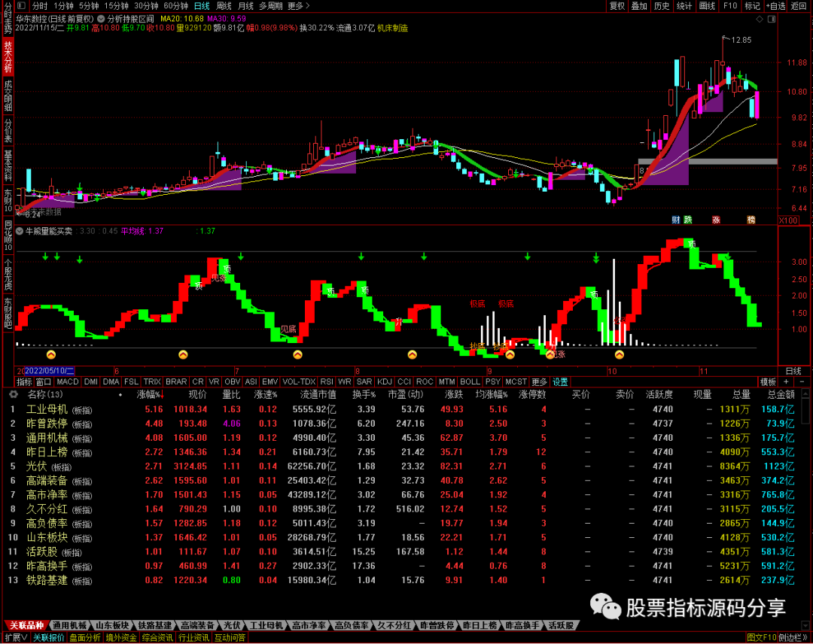The image size is (813, 644).
Task: Open F10 company info
Action: pos(730,6)
